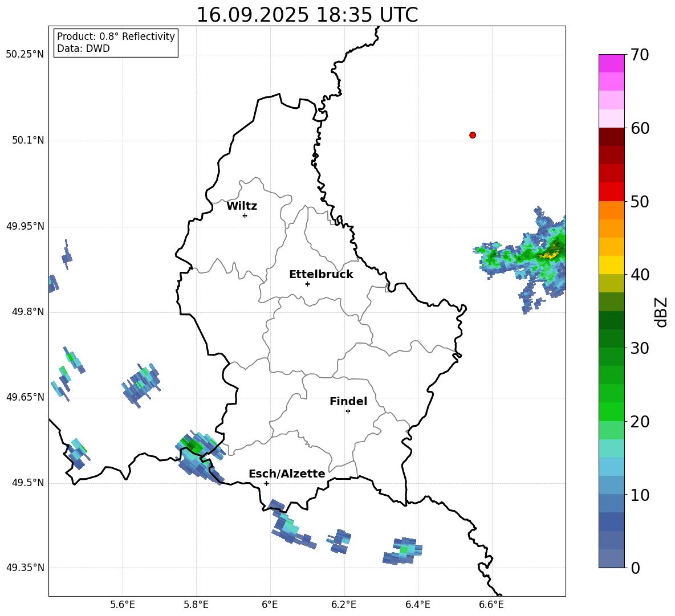Select the Ettelbruck city label
675x616 pixels.
pyautogui.click(x=320, y=274)
